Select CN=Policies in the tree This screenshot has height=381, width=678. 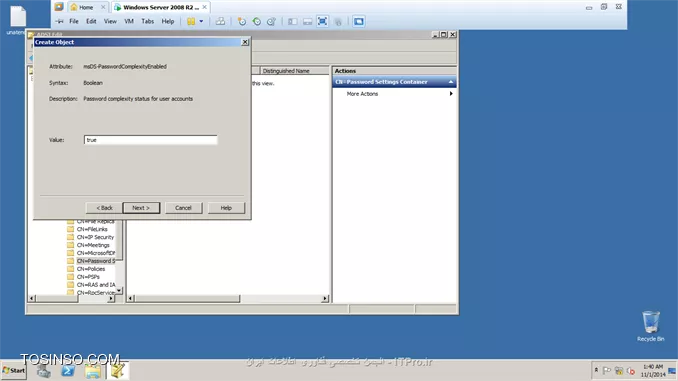[91, 269]
